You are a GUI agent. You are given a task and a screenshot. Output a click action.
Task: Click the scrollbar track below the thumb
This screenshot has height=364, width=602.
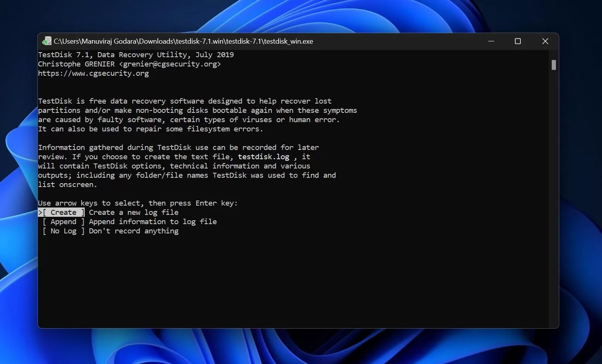point(553,193)
